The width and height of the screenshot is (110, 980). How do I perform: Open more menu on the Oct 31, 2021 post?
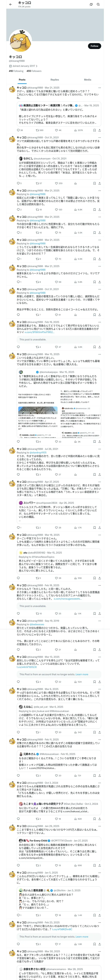[100, 137]
